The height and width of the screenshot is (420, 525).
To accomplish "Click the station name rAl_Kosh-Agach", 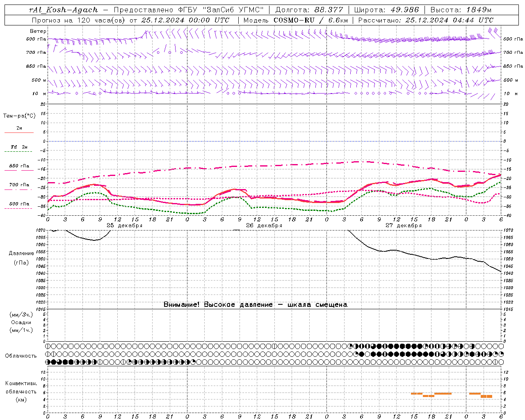I will click(64, 10).
